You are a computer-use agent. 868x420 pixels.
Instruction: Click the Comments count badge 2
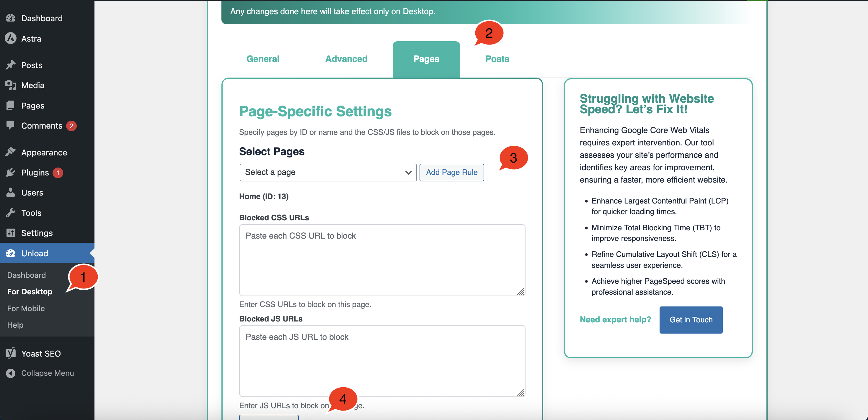[71, 126]
